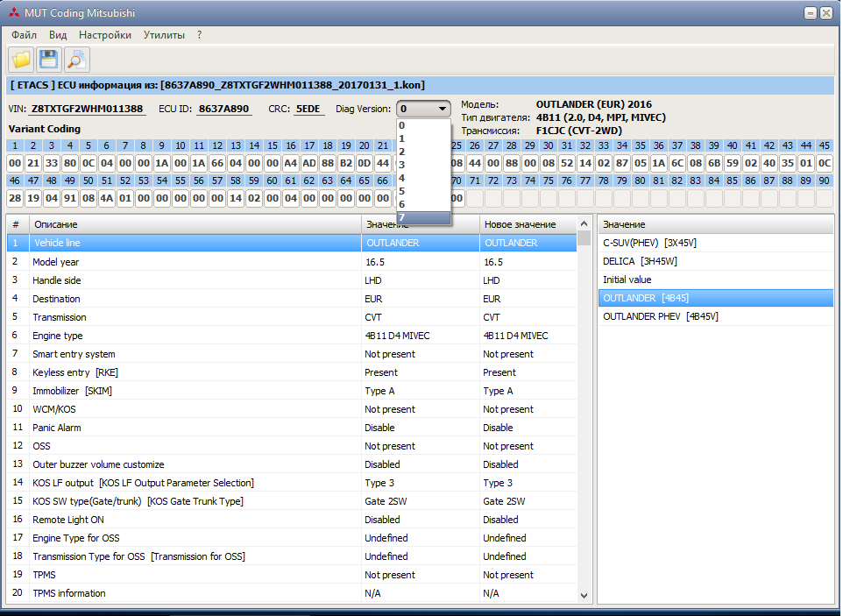Image resolution: width=843 pixels, height=616 pixels.
Task: Select the Transmission Type for OSS row
Action: coord(292,556)
